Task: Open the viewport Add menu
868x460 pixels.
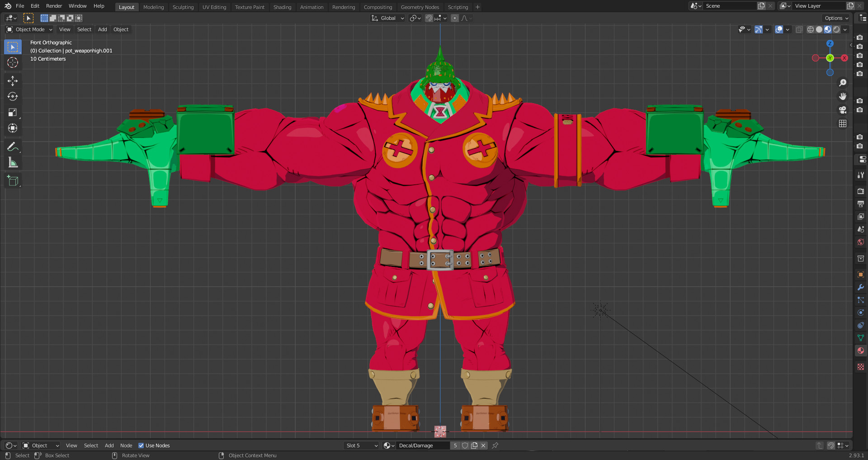Action: 103,29
